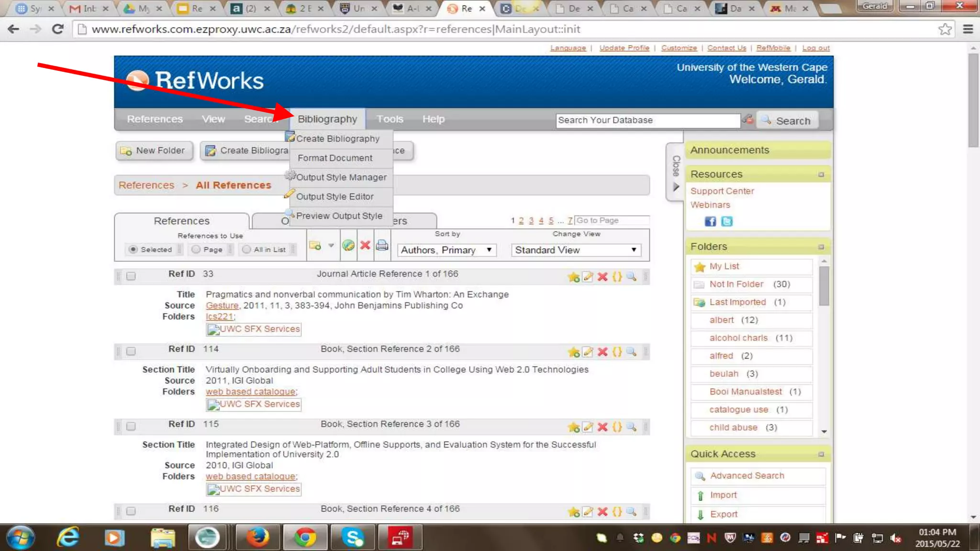Open the 'Authors, Primary' sort dropdown

446,250
